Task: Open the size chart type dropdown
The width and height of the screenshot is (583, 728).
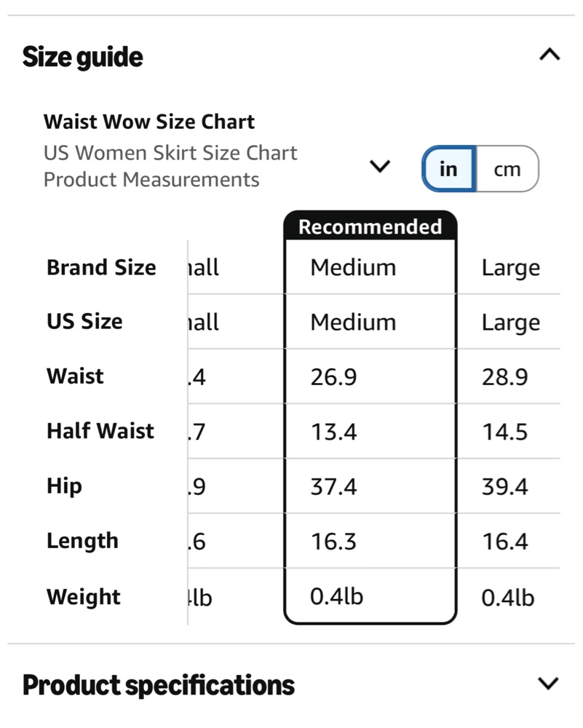Action: [380, 166]
